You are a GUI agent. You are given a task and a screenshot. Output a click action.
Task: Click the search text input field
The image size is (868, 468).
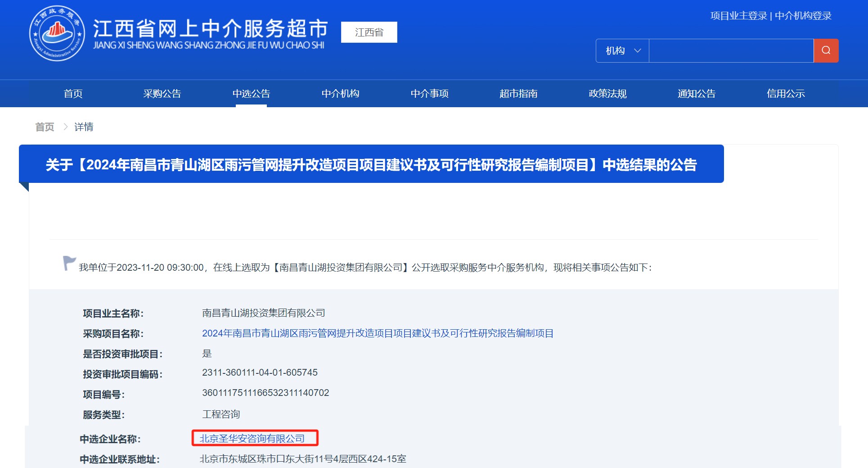[731, 50]
